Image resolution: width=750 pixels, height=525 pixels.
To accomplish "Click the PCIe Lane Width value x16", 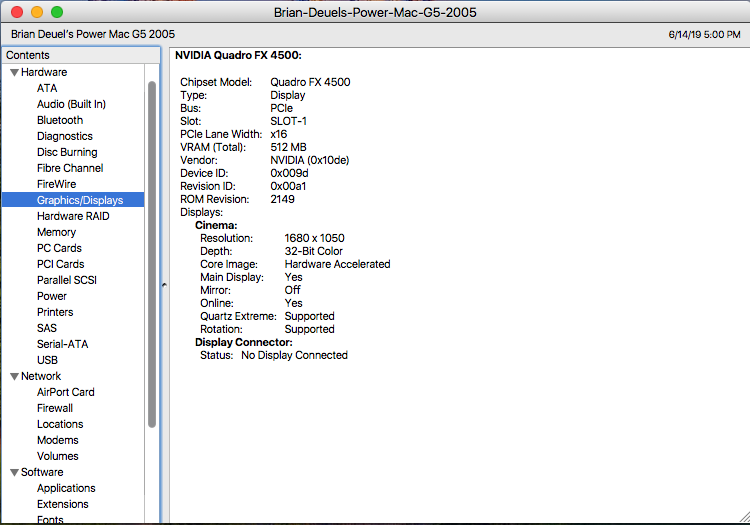I will [x=279, y=134].
